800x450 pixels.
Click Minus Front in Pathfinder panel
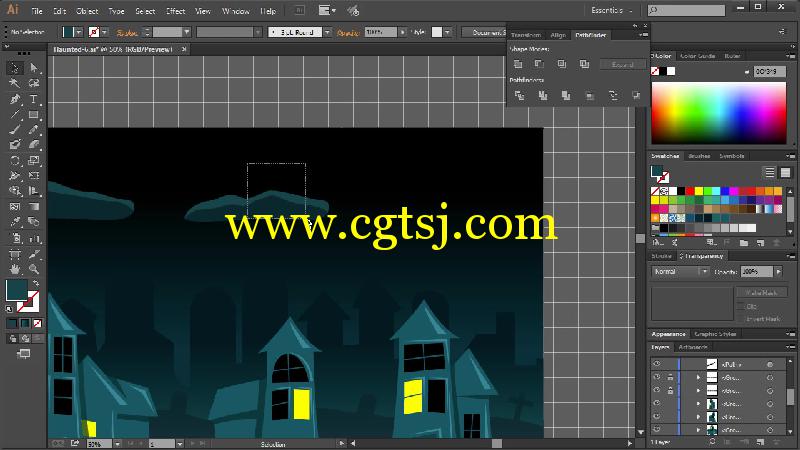pyautogui.click(x=539, y=64)
